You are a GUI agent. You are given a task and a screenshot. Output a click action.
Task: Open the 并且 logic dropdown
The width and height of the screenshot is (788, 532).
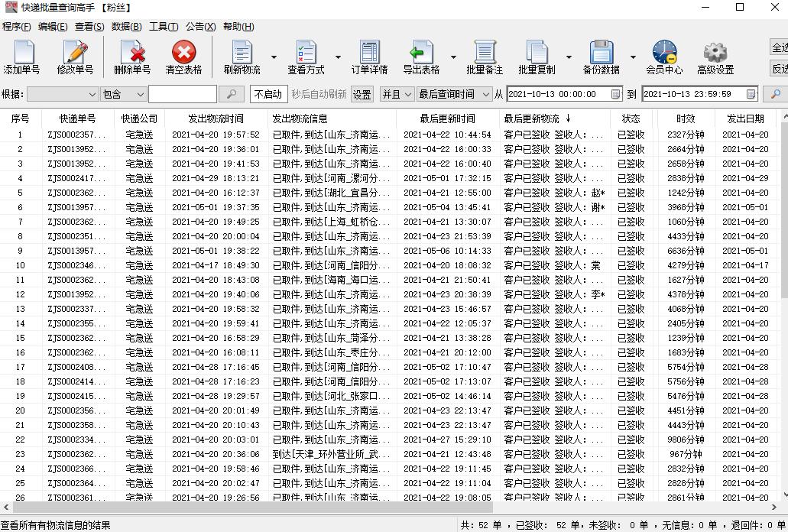(397, 94)
